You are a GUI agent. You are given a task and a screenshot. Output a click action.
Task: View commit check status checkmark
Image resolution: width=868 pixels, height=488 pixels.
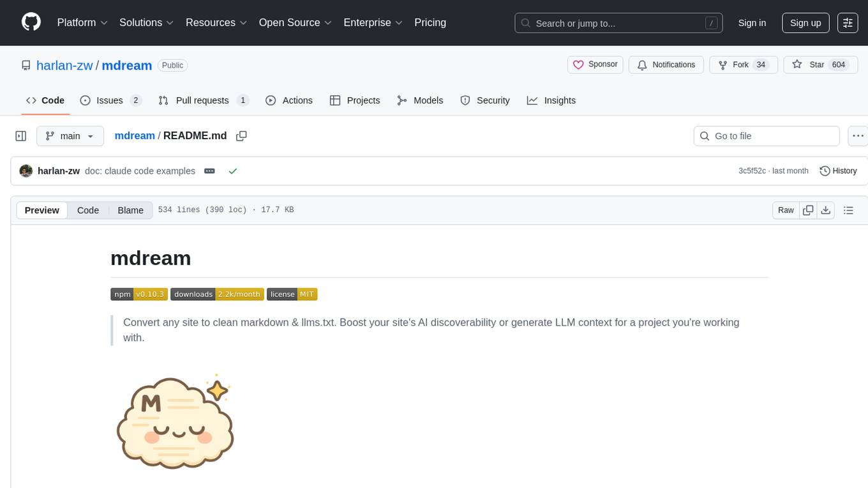(233, 171)
